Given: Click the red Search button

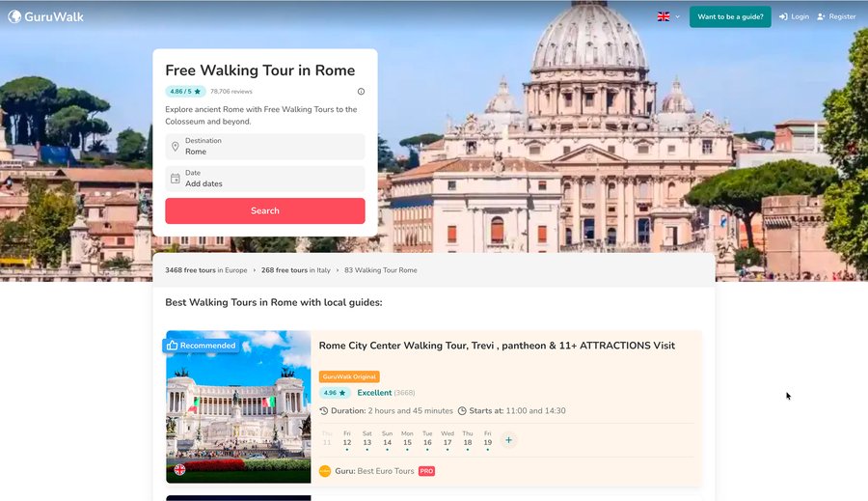Looking at the screenshot, I should (265, 210).
